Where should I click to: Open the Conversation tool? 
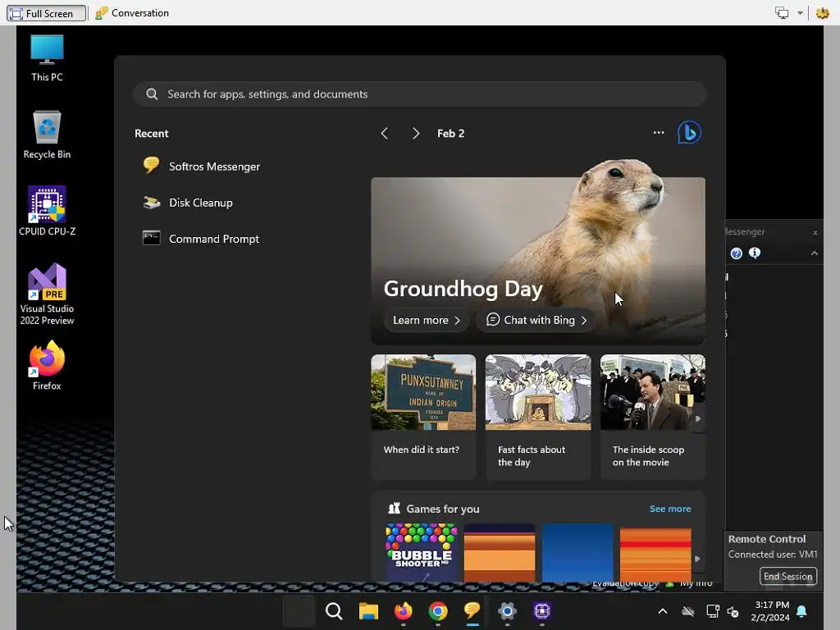(x=132, y=13)
